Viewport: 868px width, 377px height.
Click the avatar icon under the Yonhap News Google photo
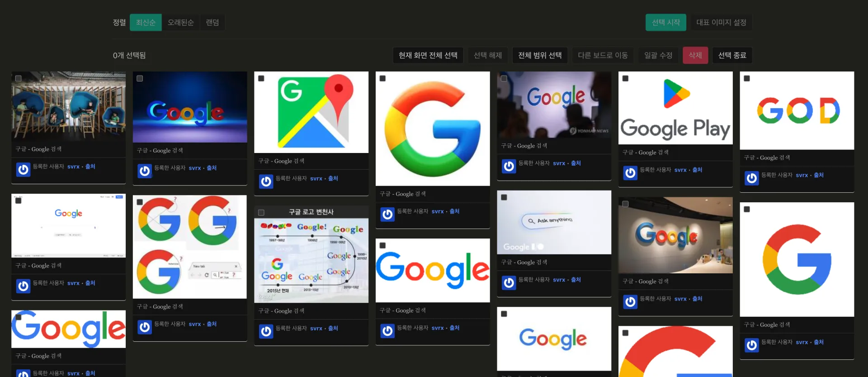[509, 166]
